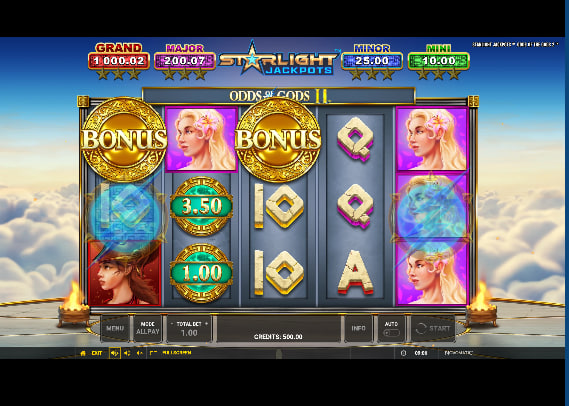Select the medium volume speaker icon
The width and height of the screenshot is (570, 406).
click(127, 353)
